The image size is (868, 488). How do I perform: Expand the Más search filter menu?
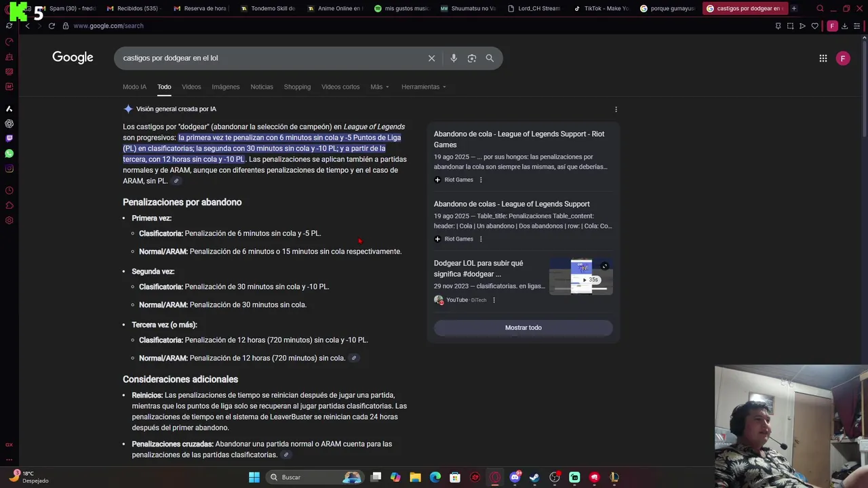click(380, 87)
